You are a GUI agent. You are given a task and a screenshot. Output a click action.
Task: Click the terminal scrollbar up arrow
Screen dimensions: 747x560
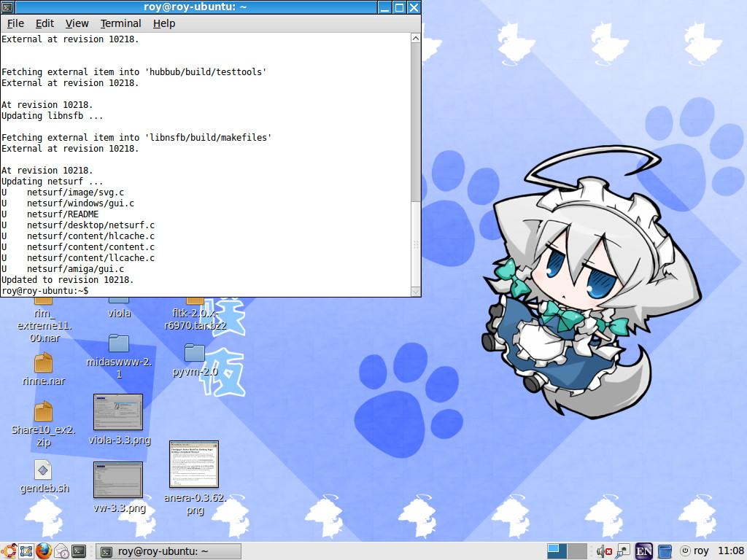tap(415, 38)
